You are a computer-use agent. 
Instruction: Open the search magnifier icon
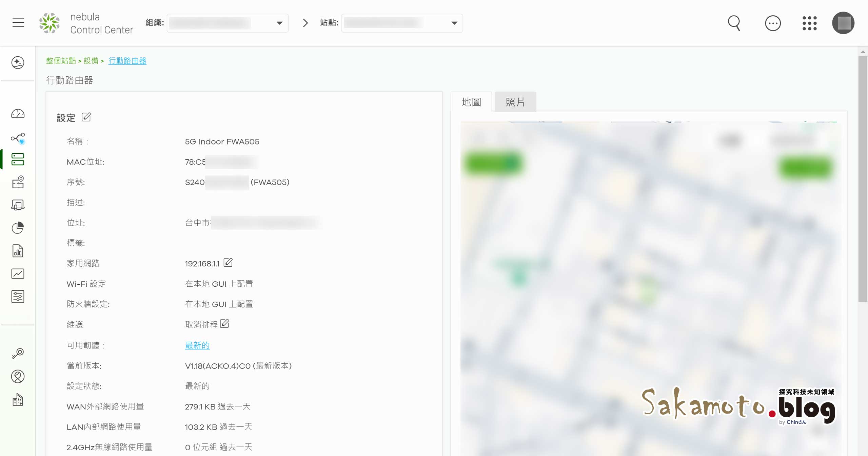(734, 23)
